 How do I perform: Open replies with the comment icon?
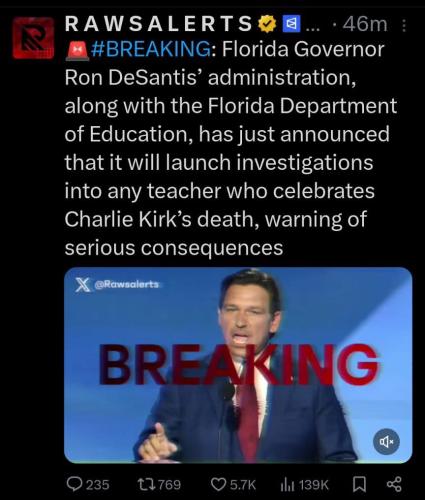[73, 484]
